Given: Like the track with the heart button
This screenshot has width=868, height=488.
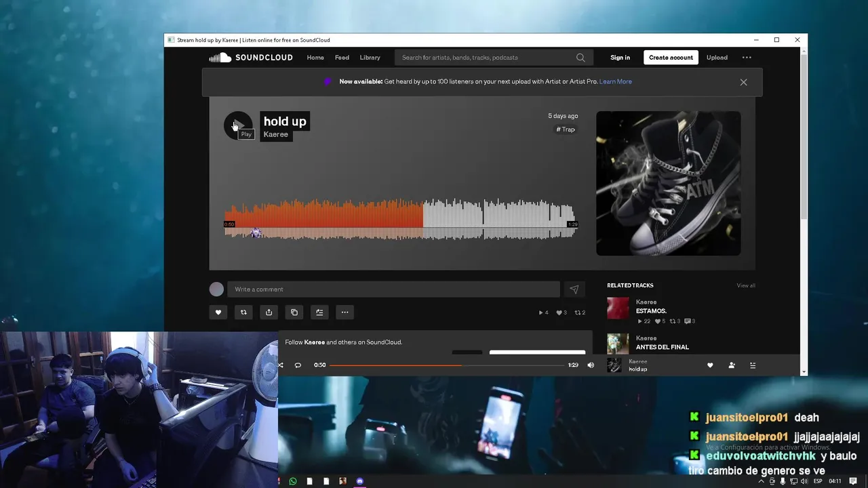Looking at the screenshot, I should click(218, 312).
